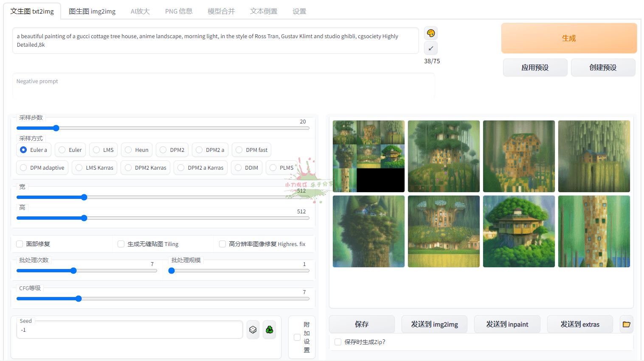This screenshot has width=644, height=361.
Task: Click the Seed input field
Action: tap(129, 330)
